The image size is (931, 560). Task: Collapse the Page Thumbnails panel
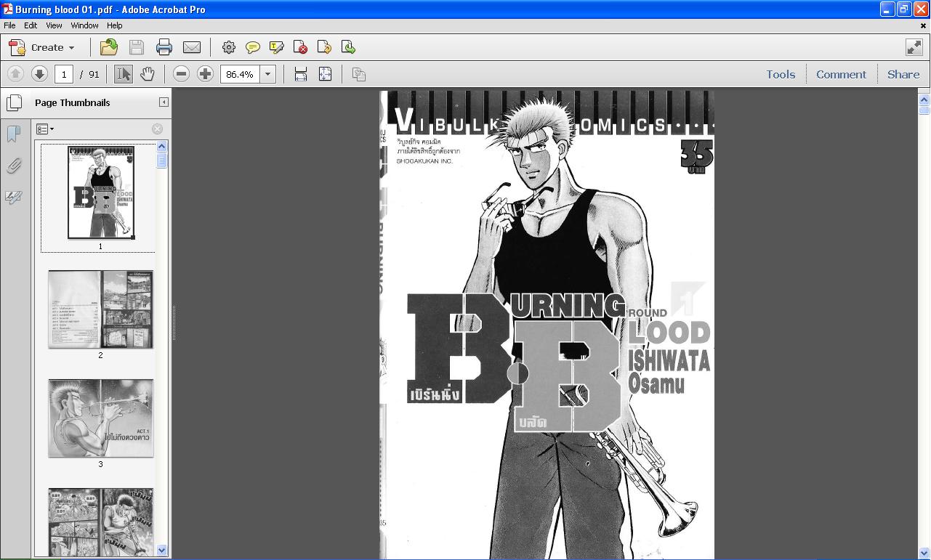(164, 102)
